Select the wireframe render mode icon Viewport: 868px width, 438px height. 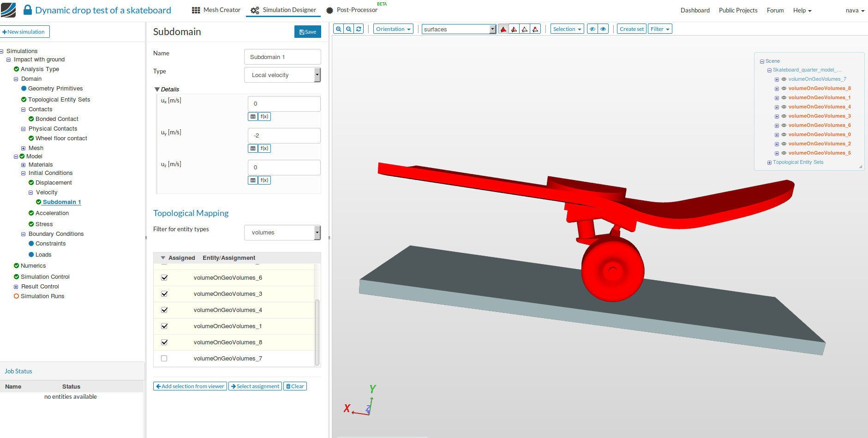coord(525,29)
